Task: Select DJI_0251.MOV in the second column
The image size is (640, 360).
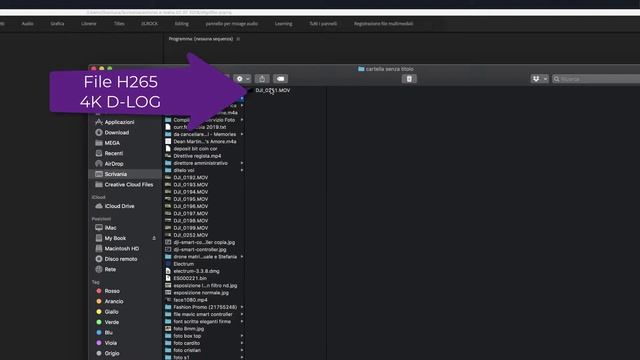Action: pyautogui.click(x=273, y=90)
